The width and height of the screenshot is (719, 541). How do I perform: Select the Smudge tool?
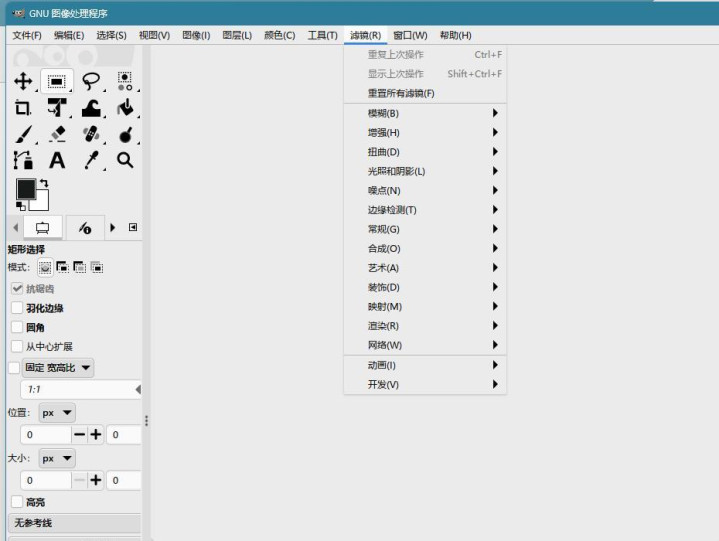coord(125,135)
